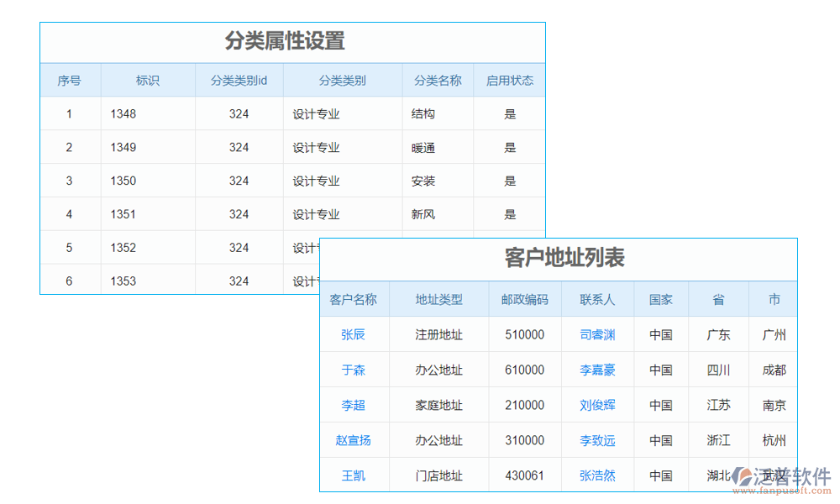Click the 注册地址 address type cell
This screenshot has height=504, width=840.
(438, 334)
